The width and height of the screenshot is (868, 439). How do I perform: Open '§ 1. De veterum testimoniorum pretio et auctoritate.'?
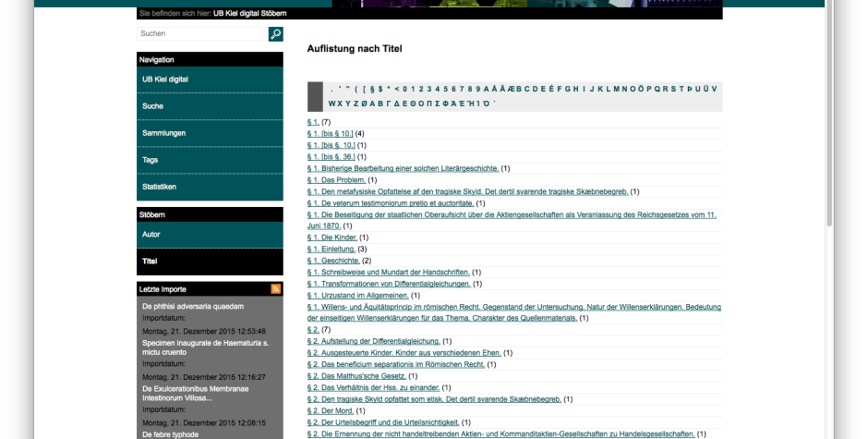tap(391, 203)
